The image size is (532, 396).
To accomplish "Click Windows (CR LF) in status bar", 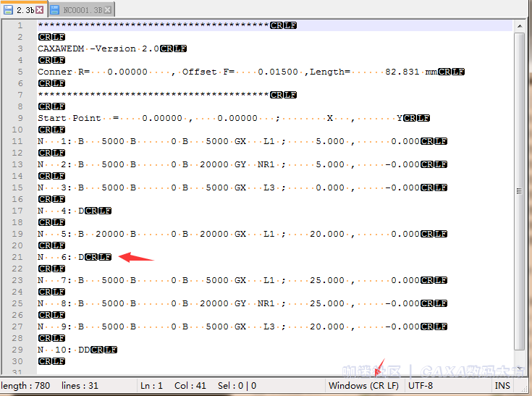I will pos(363,385).
